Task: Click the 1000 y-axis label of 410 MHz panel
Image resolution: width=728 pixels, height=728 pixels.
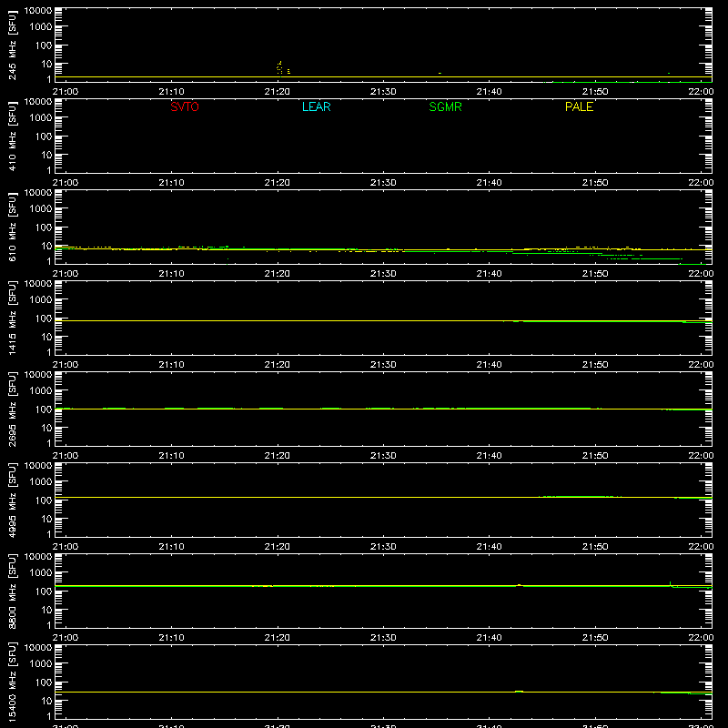Action: click(41, 117)
